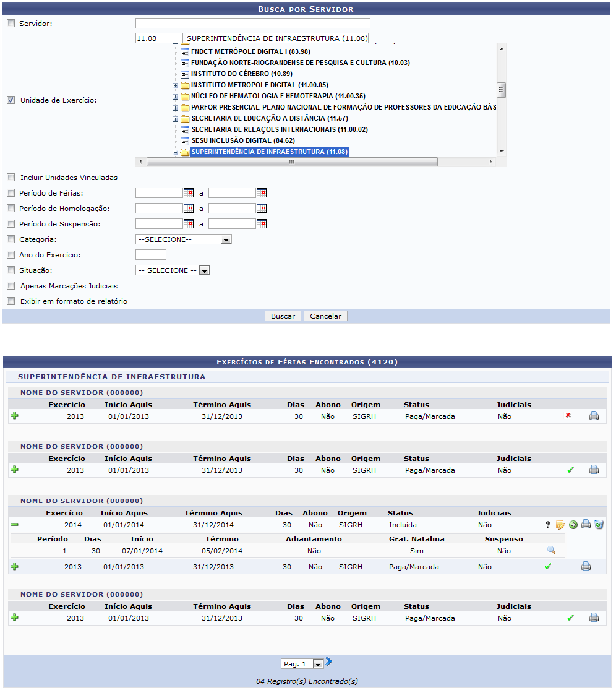616x690 pixels.
Task: Open calendar for Período de Suspensão end date
Action: click(x=261, y=224)
